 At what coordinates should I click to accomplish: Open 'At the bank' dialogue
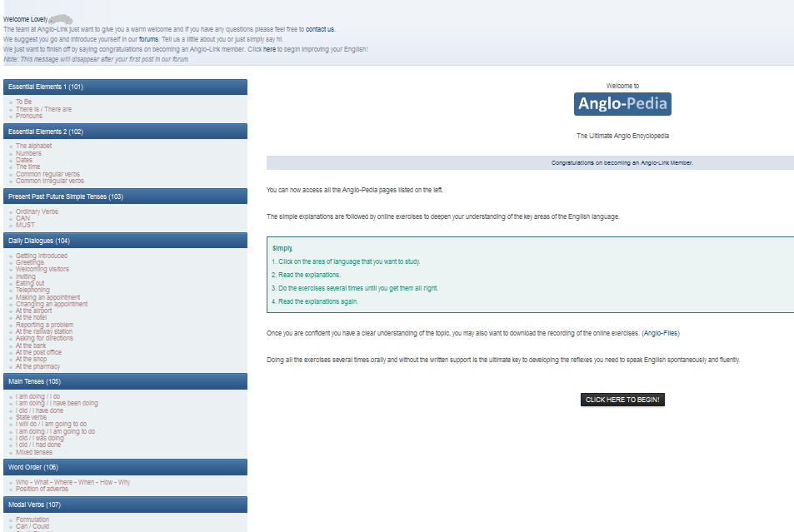(x=30, y=346)
